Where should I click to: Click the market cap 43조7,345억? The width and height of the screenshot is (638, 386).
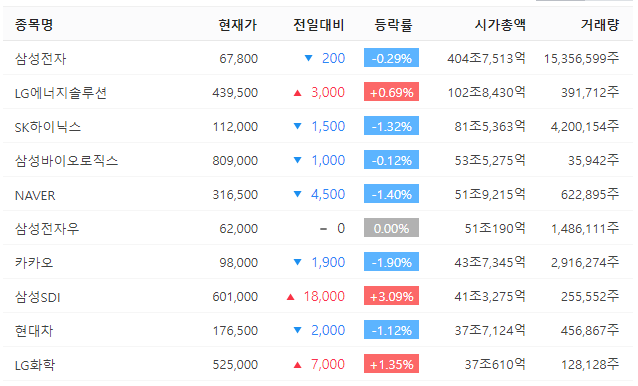point(490,263)
